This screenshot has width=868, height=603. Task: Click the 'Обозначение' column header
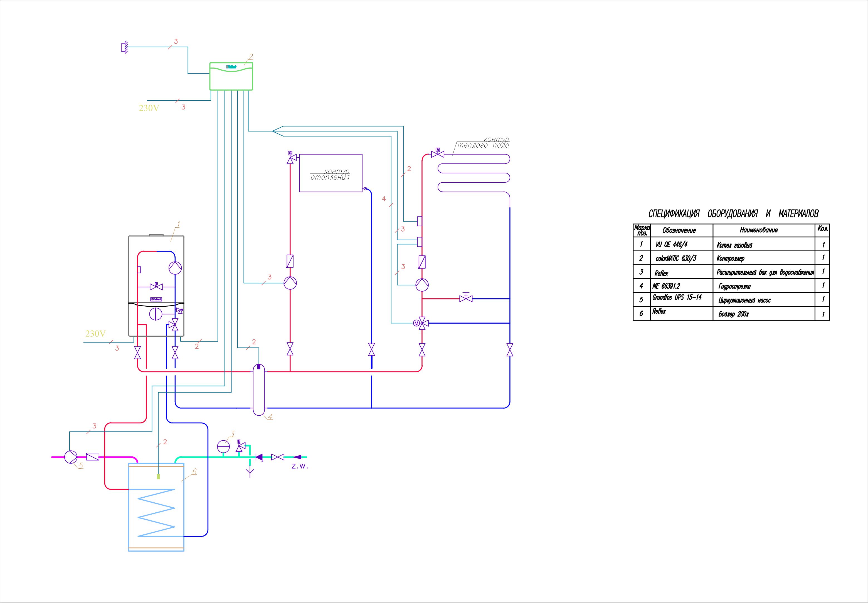(679, 230)
